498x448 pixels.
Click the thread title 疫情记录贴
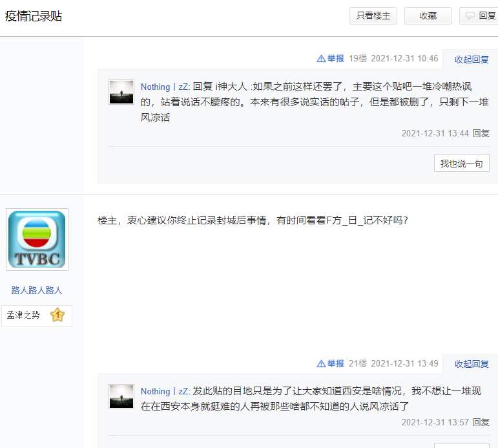[x=34, y=17]
